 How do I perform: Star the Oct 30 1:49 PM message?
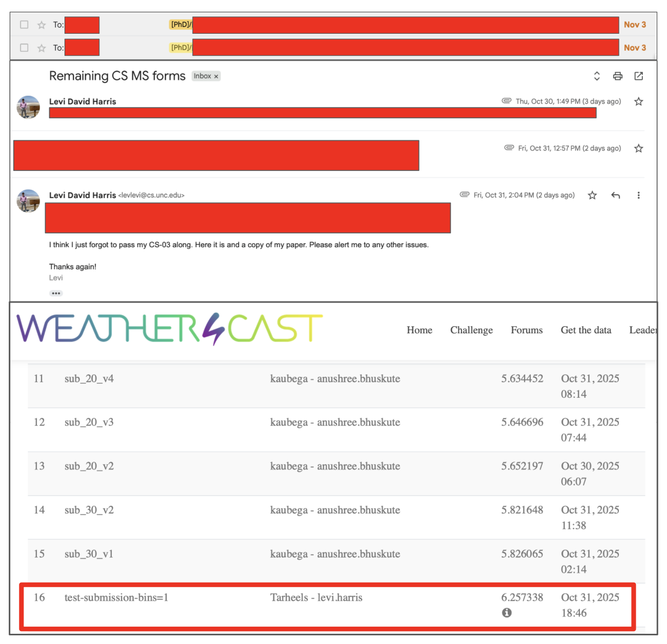(638, 101)
